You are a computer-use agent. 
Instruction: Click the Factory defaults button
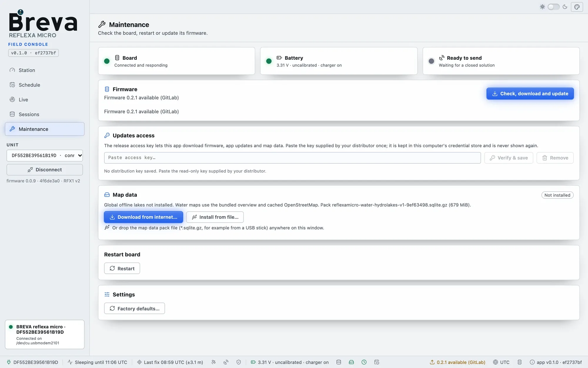coord(134,308)
